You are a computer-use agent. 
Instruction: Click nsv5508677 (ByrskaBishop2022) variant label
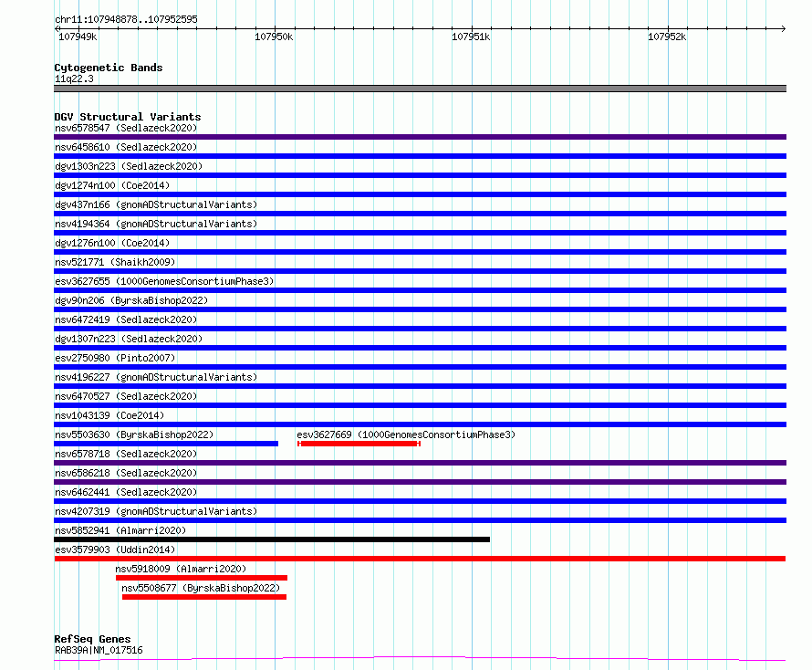pos(201,588)
